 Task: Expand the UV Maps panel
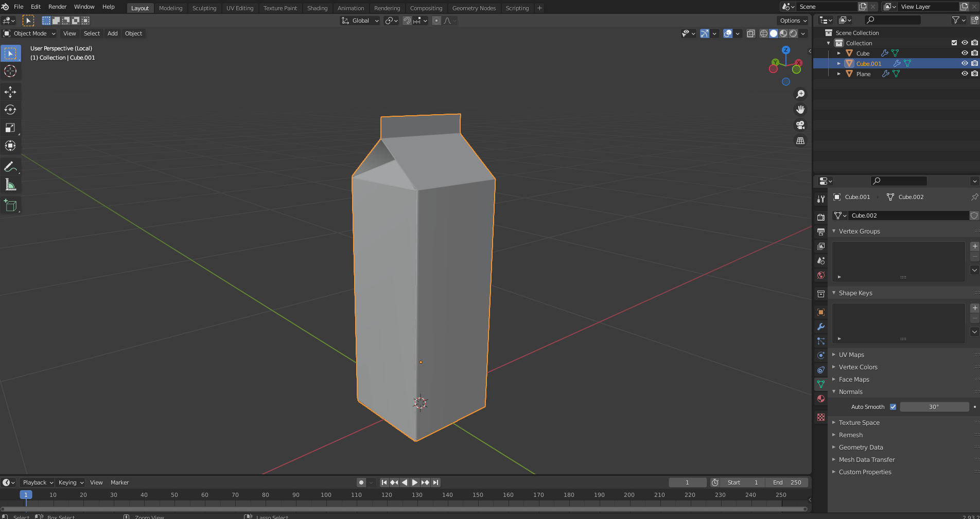coord(851,354)
